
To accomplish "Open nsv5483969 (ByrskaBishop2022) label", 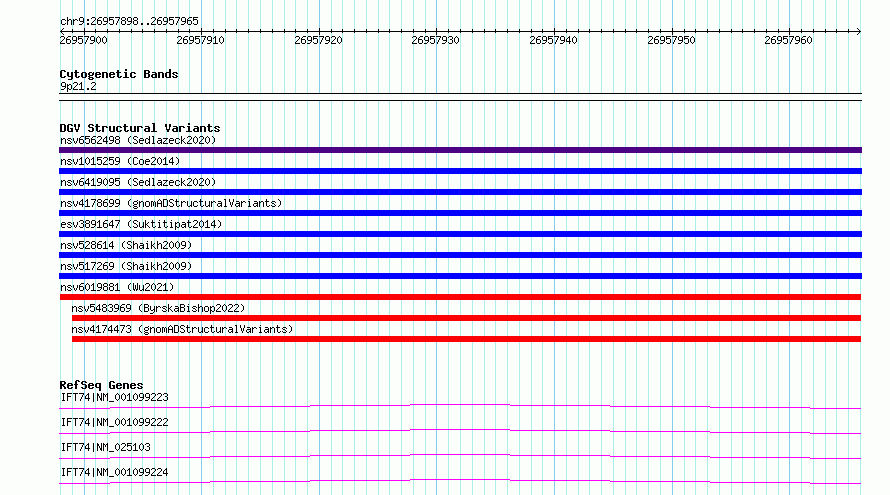I will pyautogui.click(x=158, y=308).
